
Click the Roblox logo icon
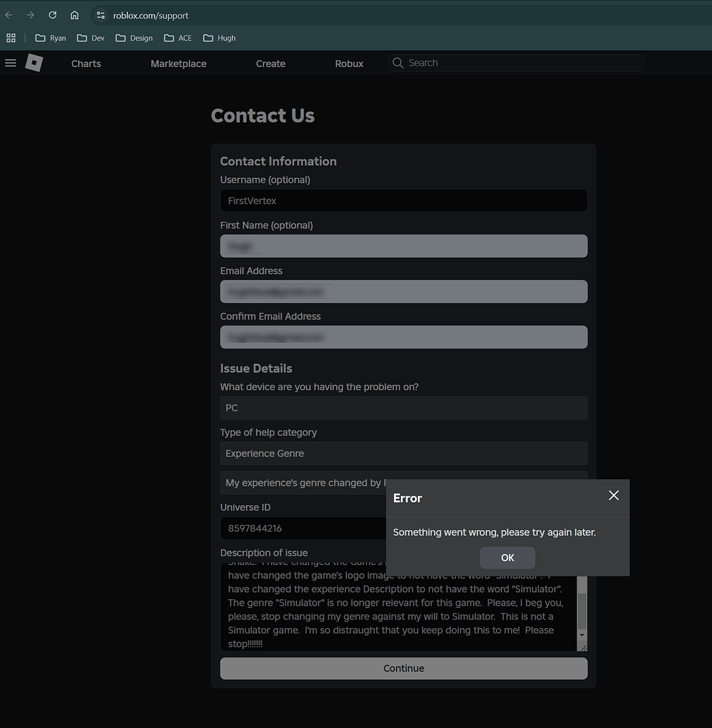[x=33, y=63]
